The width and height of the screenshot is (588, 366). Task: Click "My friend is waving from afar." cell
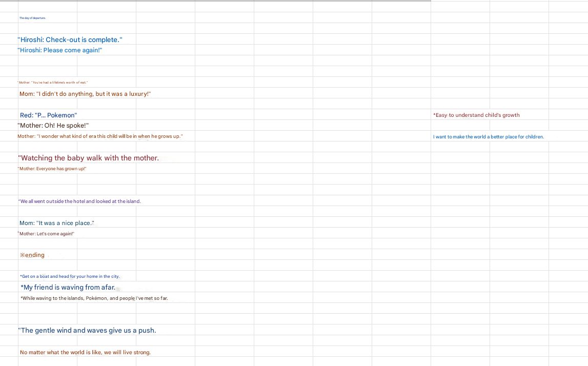click(68, 287)
